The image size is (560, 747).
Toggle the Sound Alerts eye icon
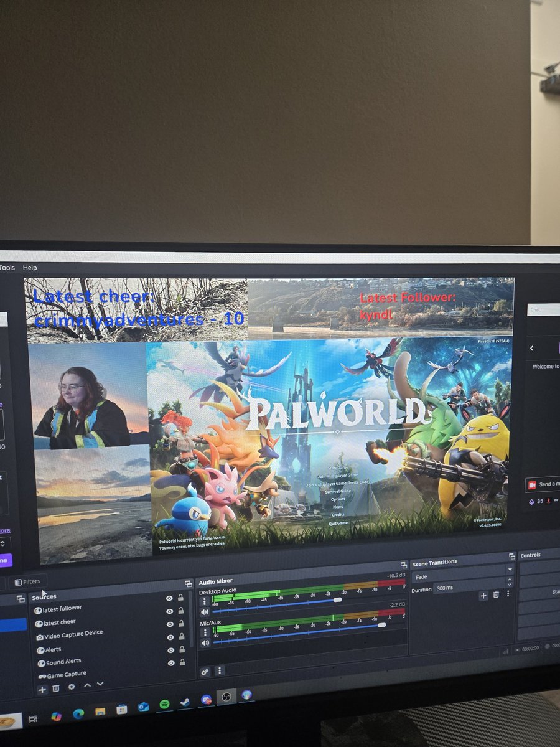170,651
